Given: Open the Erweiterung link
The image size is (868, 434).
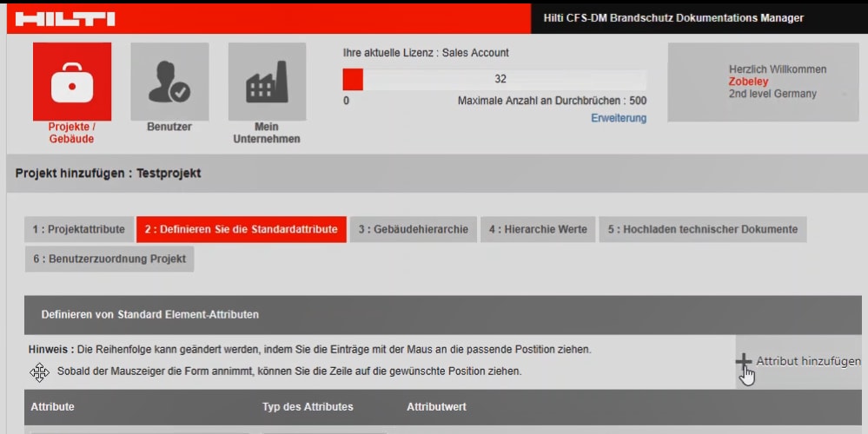Looking at the screenshot, I should tap(619, 118).
